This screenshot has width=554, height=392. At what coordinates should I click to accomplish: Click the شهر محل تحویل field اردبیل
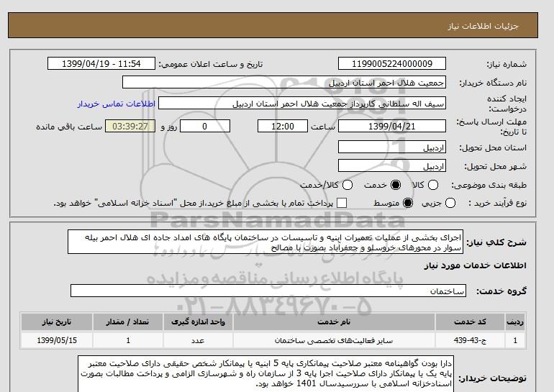(392, 165)
